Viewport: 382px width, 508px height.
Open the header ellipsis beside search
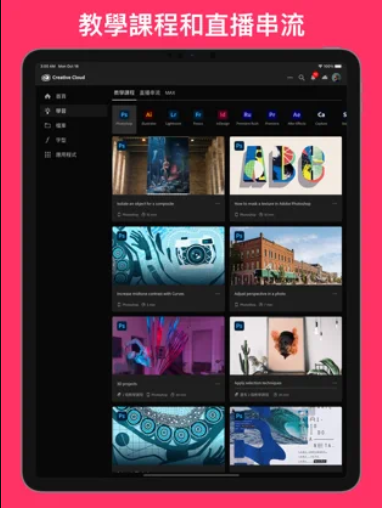pos(290,78)
